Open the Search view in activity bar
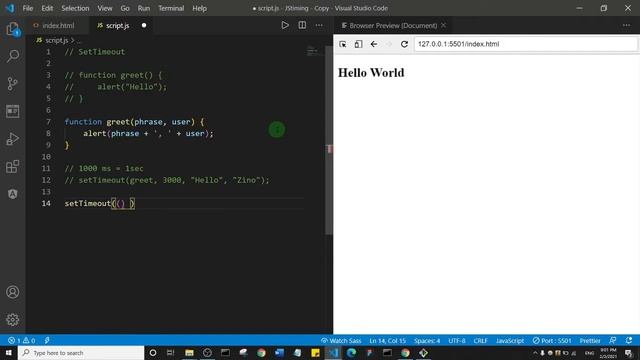 pyautogui.click(x=13, y=56)
